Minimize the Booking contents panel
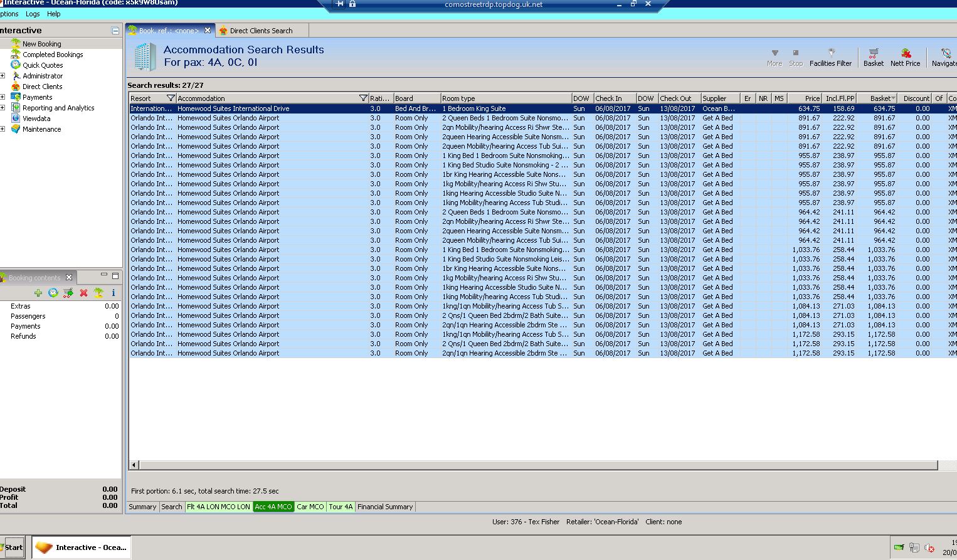Viewport: 957px width, 560px height. 104,275
